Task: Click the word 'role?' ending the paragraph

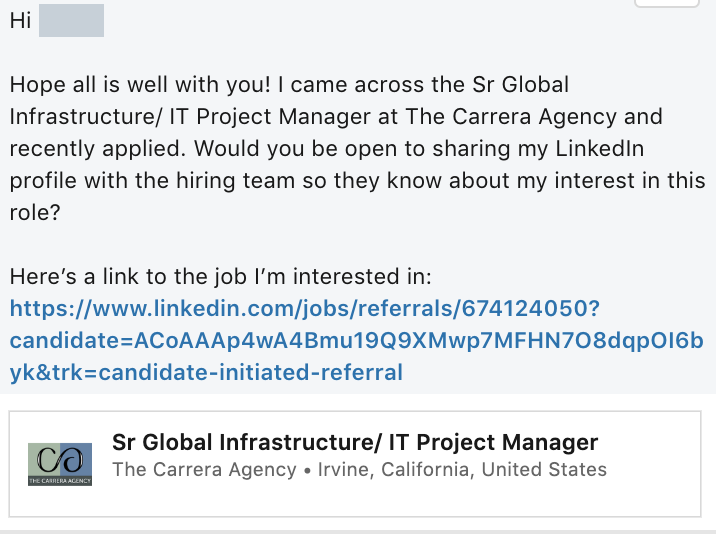Action: tap(35, 213)
